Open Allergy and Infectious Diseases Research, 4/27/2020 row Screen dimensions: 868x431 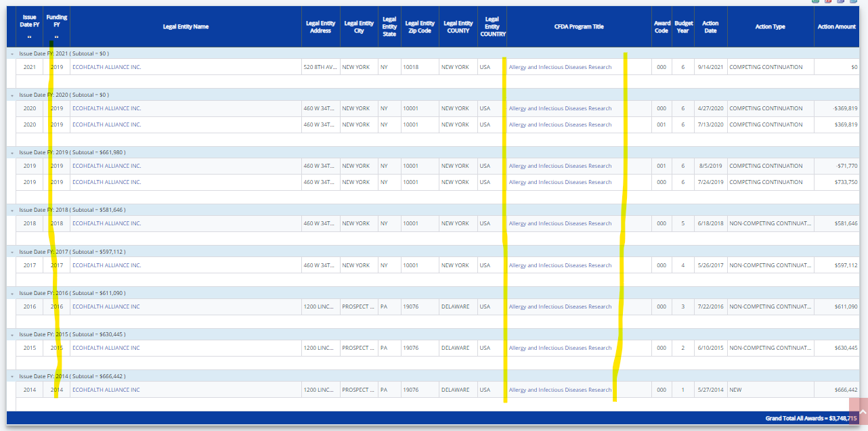coord(560,108)
